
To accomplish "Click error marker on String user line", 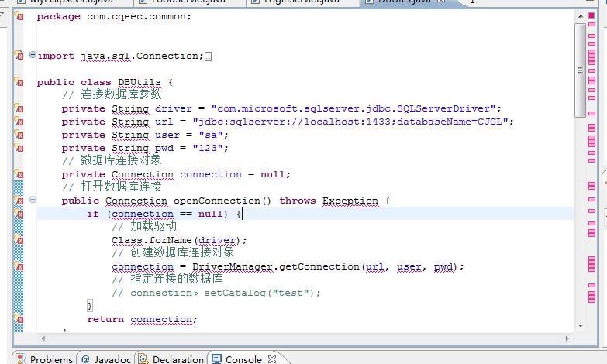I will (19, 134).
